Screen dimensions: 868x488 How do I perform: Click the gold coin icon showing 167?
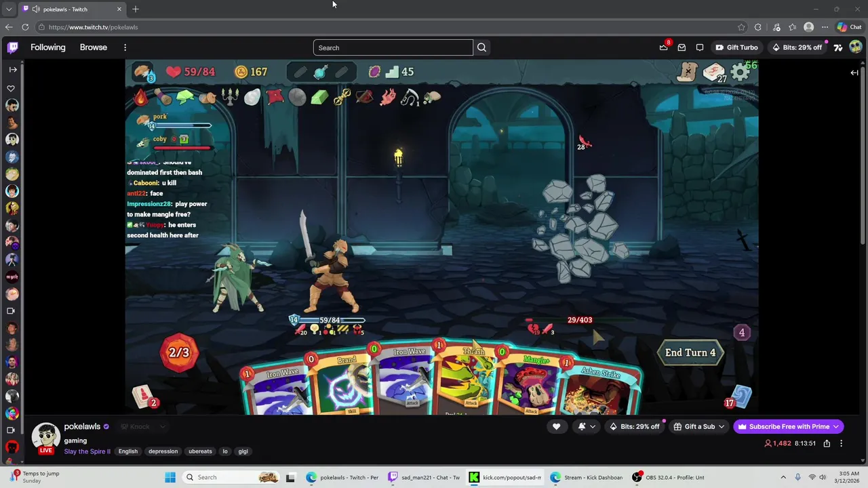click(x=241, y=72)
